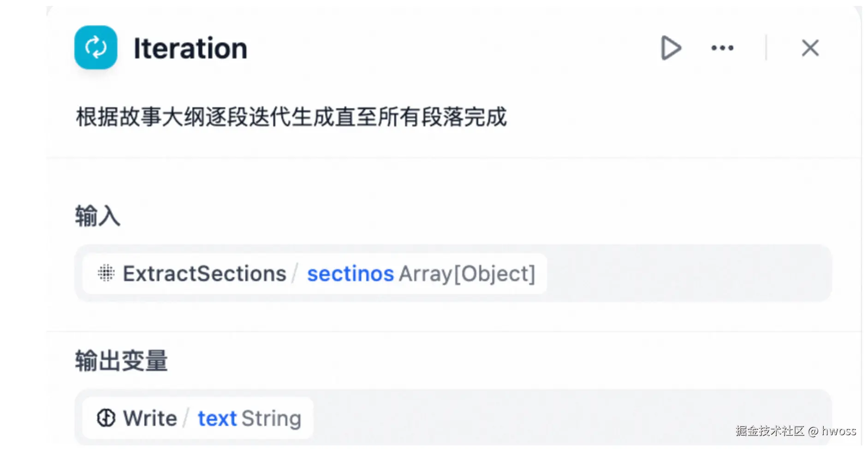Edit the node description text
868x449 pixels.
click(291, 117)
